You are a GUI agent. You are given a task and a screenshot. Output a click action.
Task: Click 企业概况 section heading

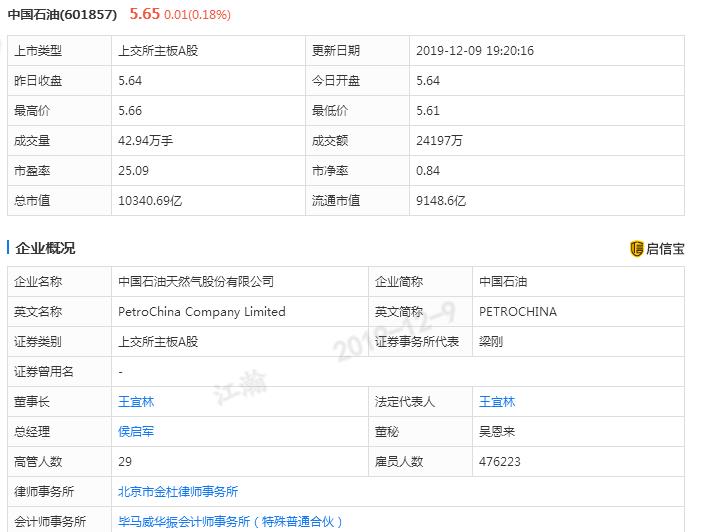point(45,248)
